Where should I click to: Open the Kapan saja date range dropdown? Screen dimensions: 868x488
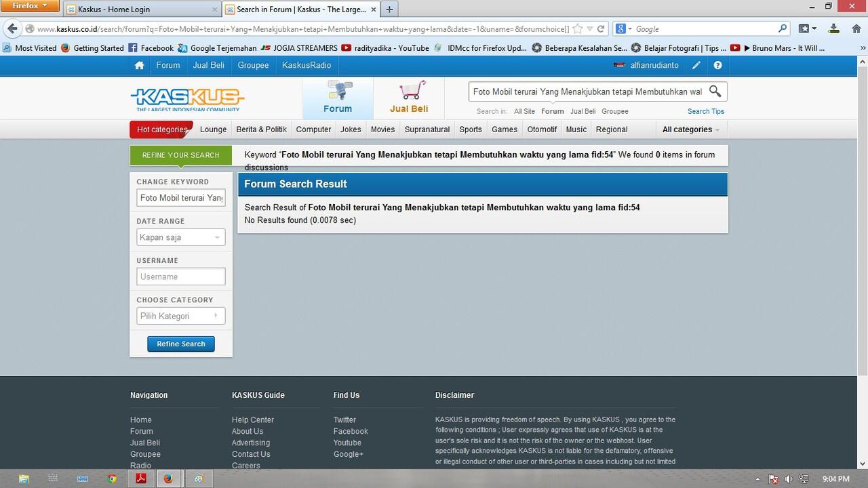click(180, 237)
